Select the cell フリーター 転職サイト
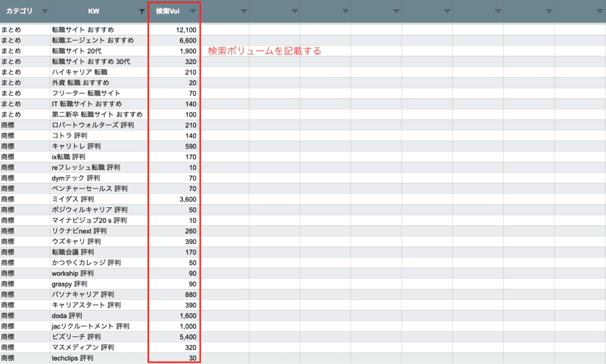This screenshot has width=606, height=364. click(99, 93)
